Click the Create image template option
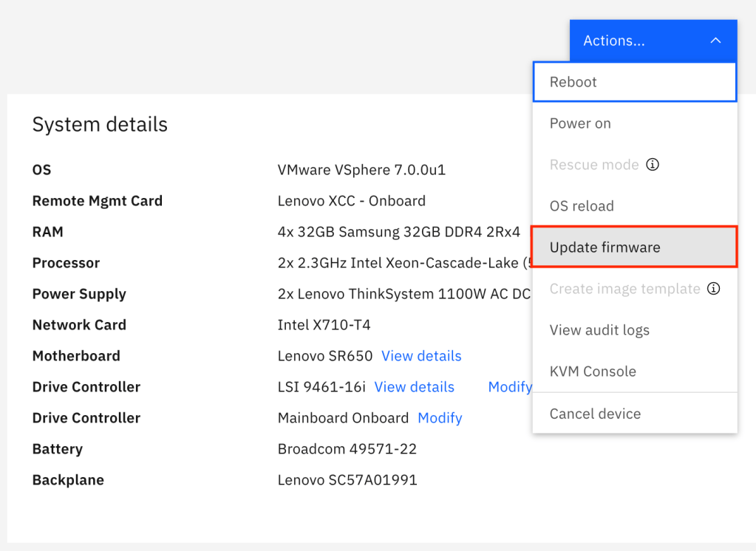 [x=624, y=289]
